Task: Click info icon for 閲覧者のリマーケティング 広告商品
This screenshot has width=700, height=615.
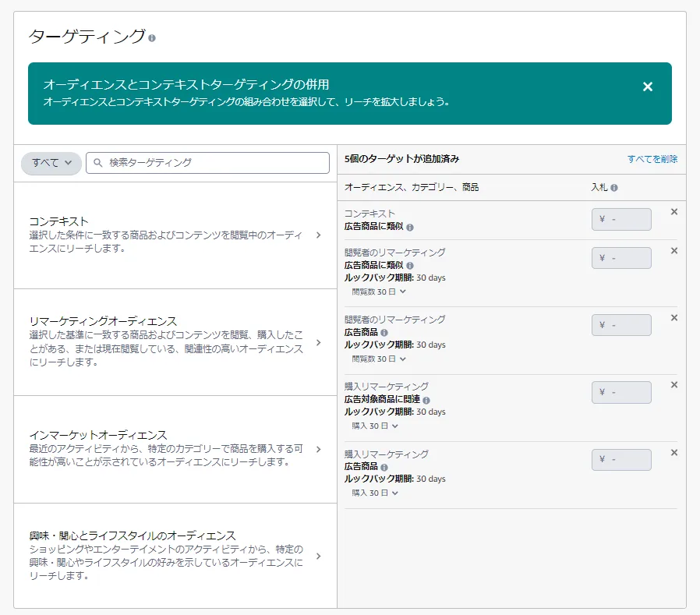Action: [x=384, y=333]
